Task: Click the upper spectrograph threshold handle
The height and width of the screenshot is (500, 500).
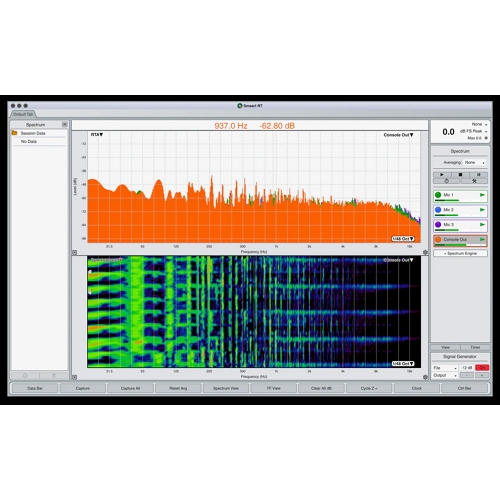Action: [x=90, y=272]
